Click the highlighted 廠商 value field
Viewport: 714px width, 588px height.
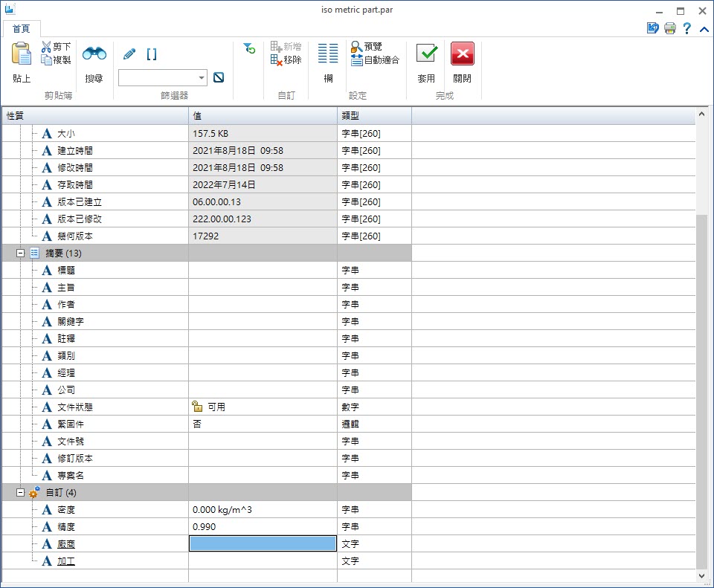pos(263,543)
